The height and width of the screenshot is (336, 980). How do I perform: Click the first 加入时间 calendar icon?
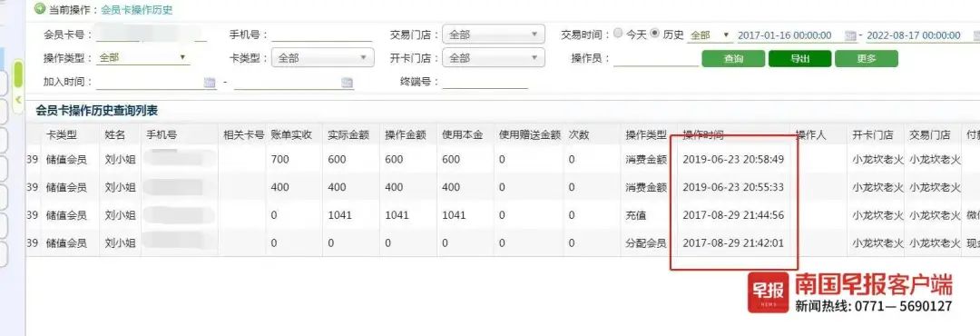210,82
